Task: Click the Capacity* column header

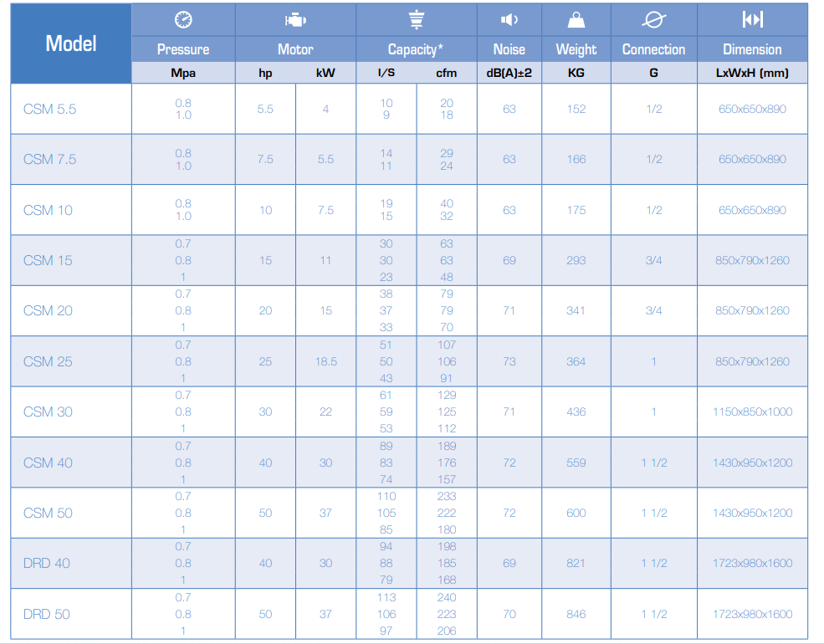Action: (417, 49)
